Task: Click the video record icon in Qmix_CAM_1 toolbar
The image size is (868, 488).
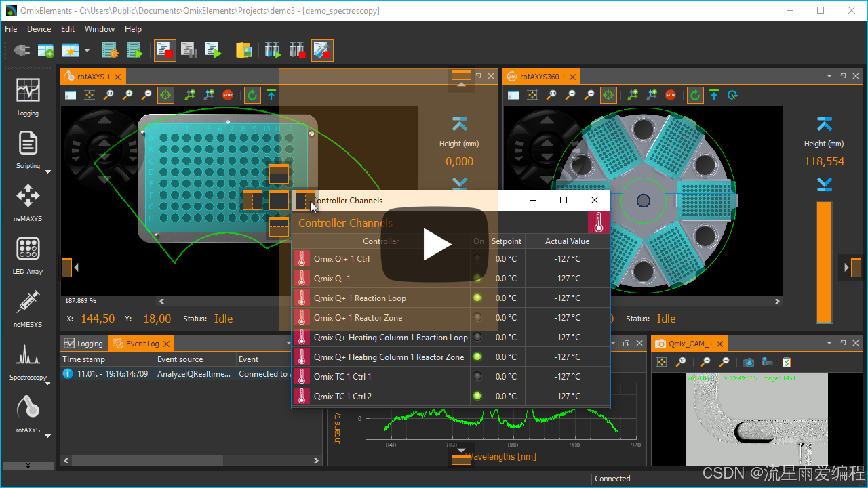Action: tap(768, 362)
